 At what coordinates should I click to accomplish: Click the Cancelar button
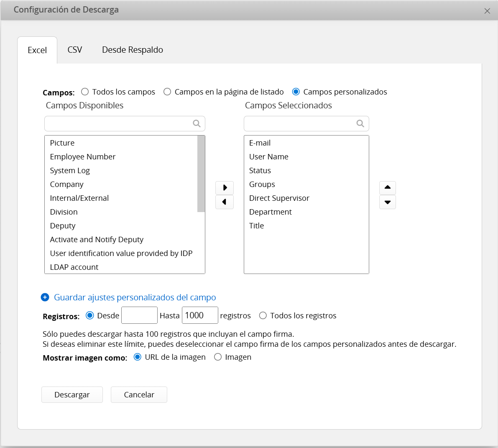(x=139, y=394)
